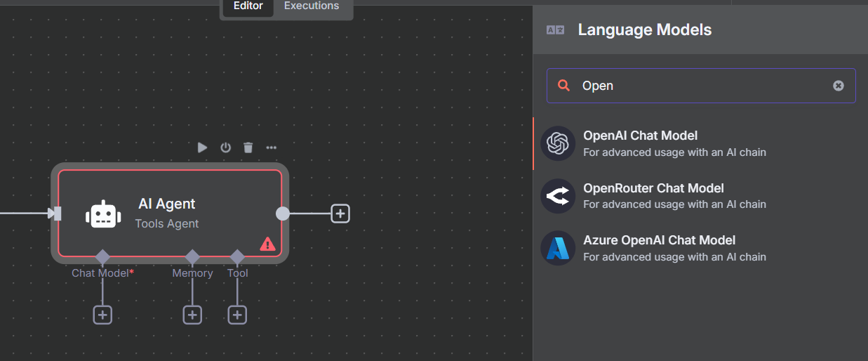Add a Memory sub-node via its plus button
The image size is (868, 361).
[192, 315]
